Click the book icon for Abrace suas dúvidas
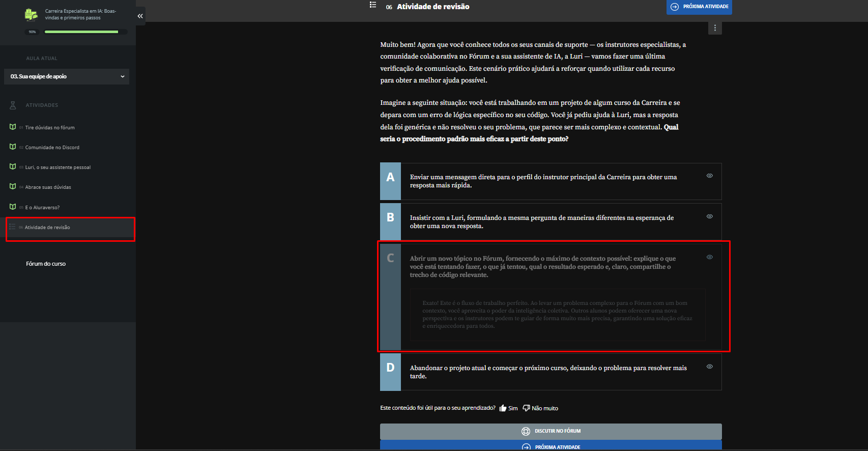Screen dimensions: 868x451 coord(13,186)
